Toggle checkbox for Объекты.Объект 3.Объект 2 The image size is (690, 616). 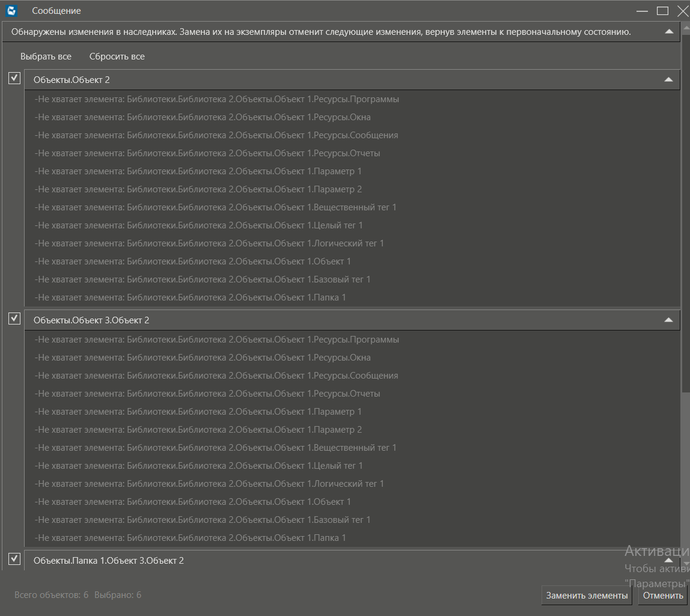(14, 319)
